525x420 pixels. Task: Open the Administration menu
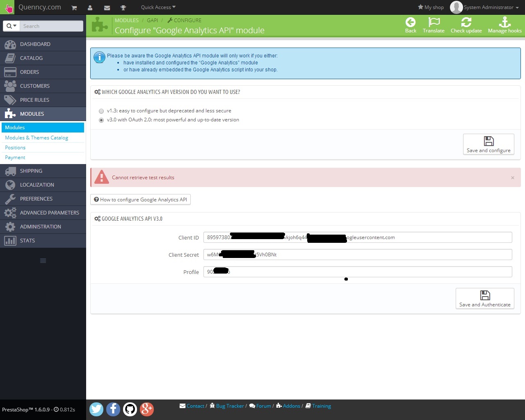pos(43,226)
